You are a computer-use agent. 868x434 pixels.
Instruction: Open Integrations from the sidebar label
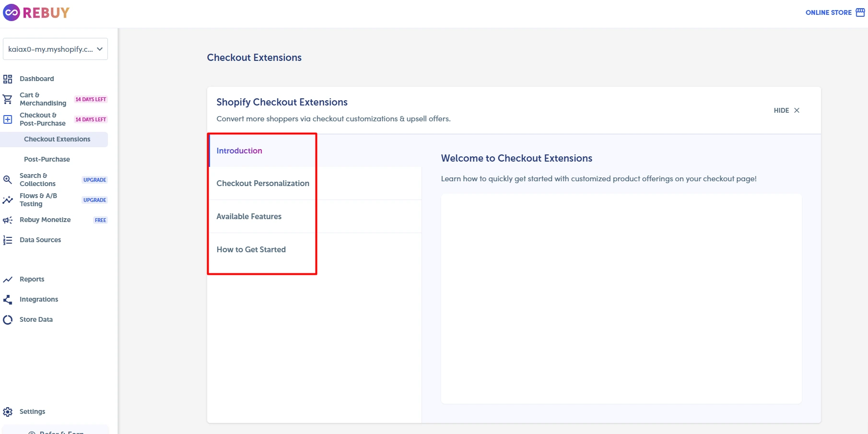coord(39,299)
